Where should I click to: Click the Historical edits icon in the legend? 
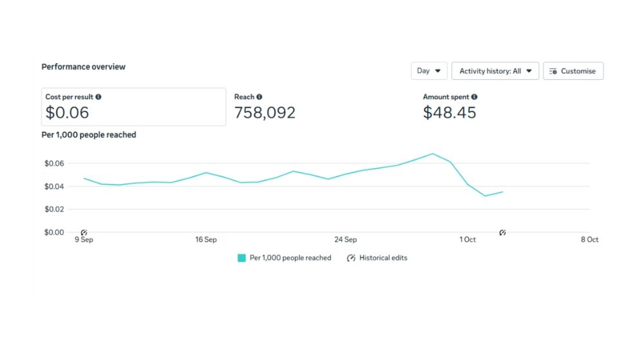tap(351, 258)
